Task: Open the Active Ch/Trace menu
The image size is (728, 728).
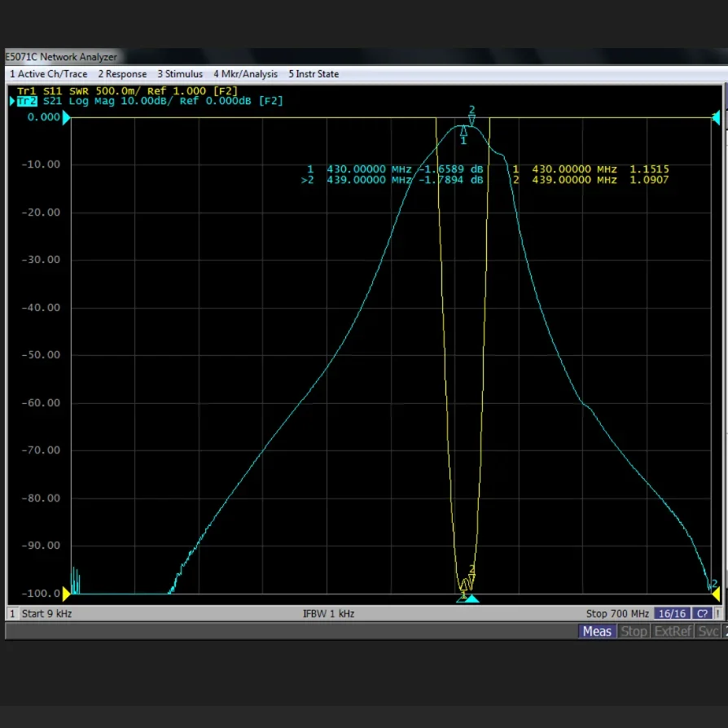Action: pyautogui.click(x=48, y=74)
